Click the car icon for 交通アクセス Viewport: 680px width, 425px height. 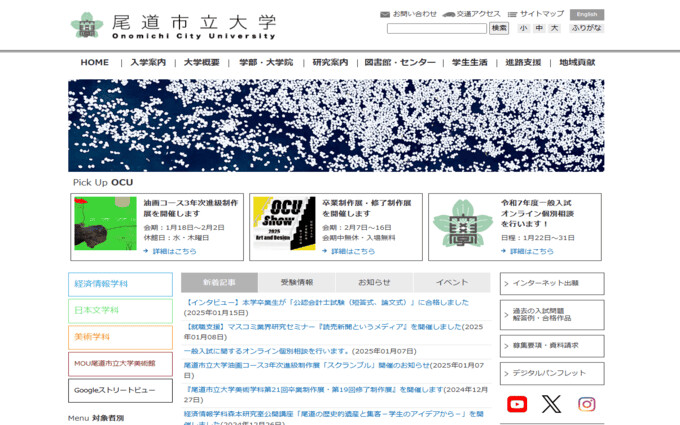[x=448, y=14]
